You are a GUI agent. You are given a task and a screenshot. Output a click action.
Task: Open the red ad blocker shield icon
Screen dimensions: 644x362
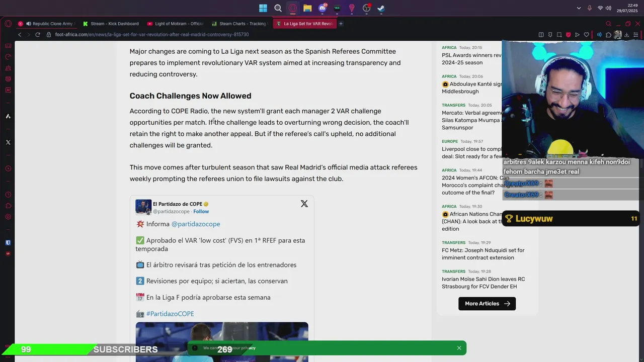(x=568, y=35)
